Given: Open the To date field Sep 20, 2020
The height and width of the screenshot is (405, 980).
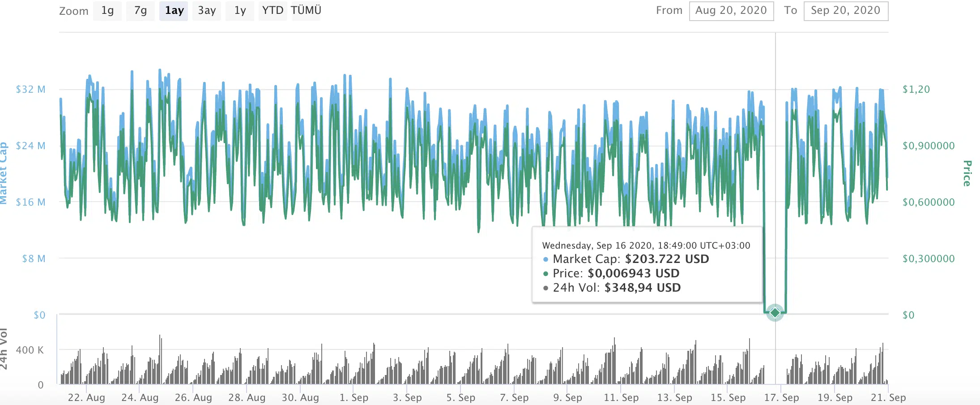Looking at the screenshot, I should (x=845, y=11).
